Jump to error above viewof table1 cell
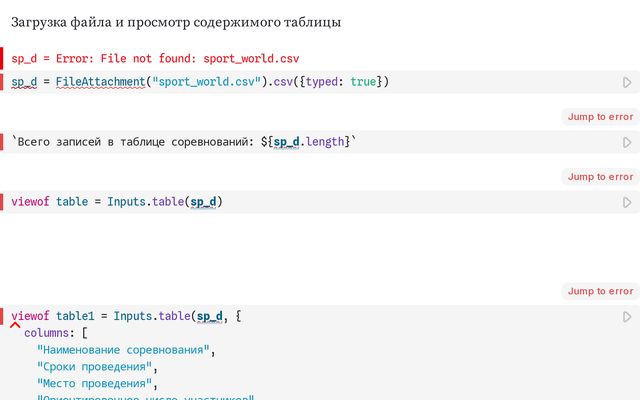The width and height of the screenshot is (640, 400). pos(600,291)
